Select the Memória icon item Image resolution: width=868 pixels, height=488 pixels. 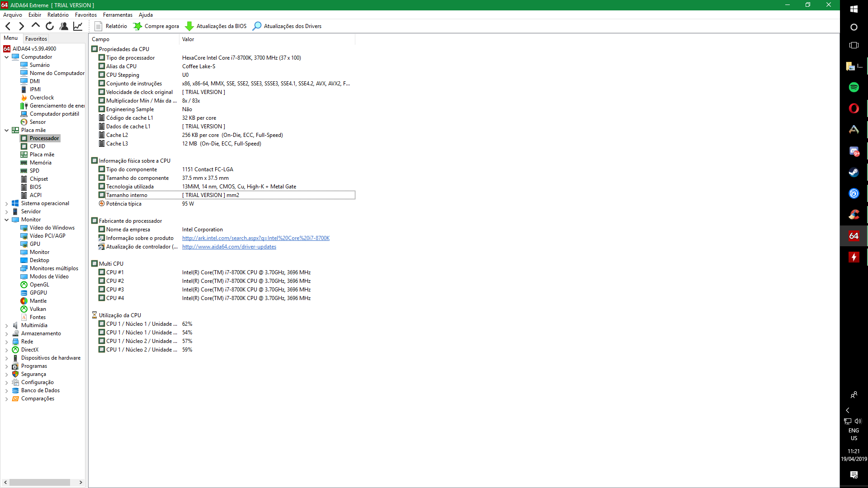click(24, 163)
